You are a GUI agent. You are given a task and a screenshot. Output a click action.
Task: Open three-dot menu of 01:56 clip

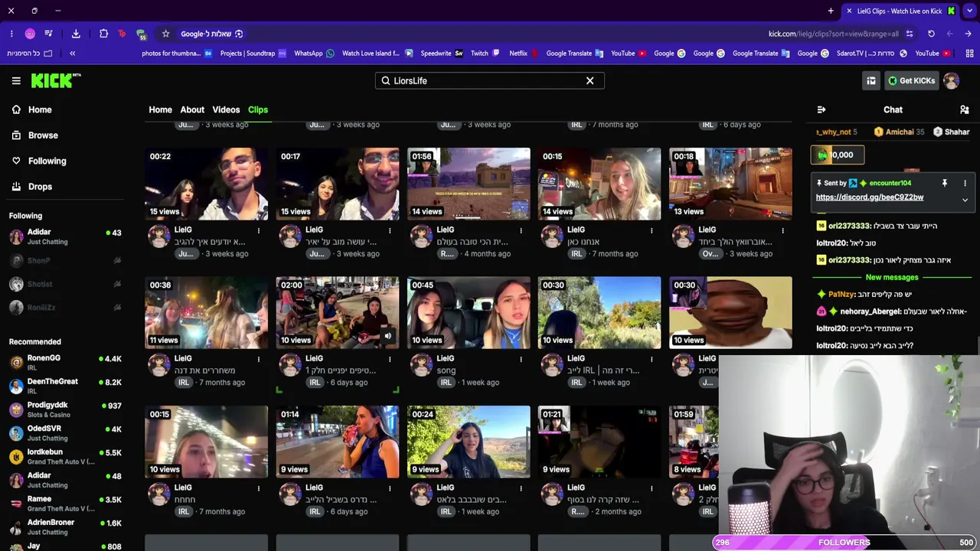coord(521,230)
